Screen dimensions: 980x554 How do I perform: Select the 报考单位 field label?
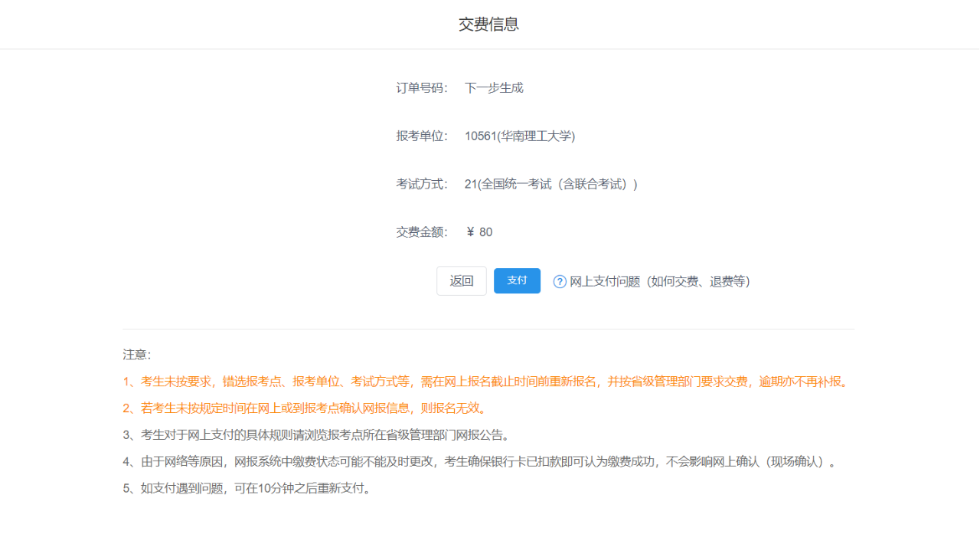click(x=421, y=136)
